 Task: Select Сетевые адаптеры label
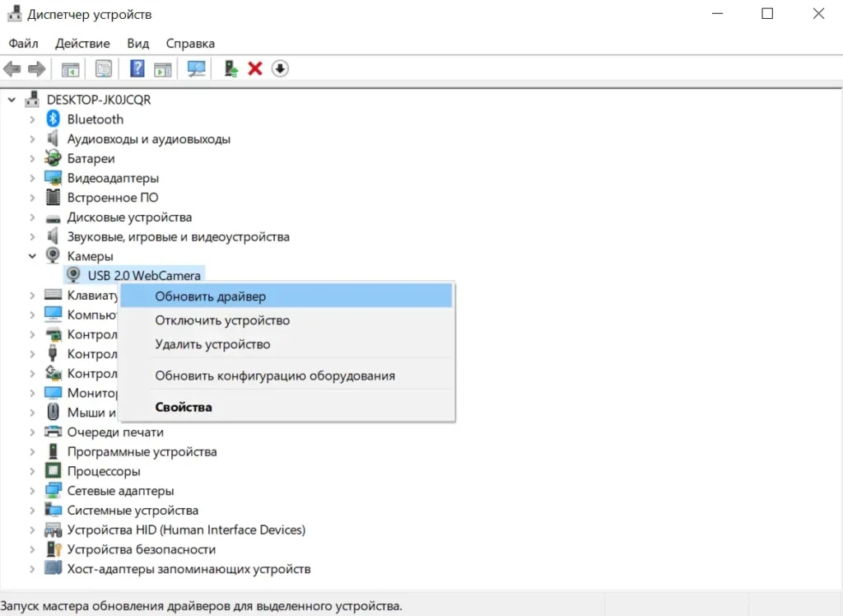120,491
